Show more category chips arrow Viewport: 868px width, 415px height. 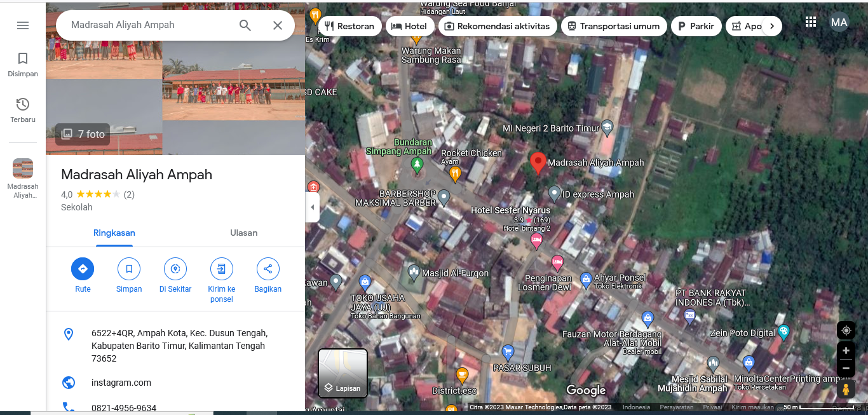pyautogui.click(x=771, y=26)
